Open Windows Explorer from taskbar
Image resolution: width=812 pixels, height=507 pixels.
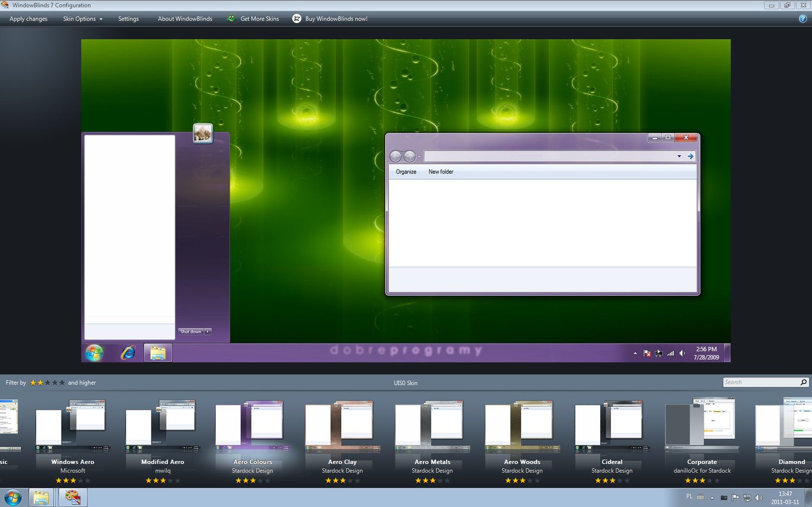(41, 497)
